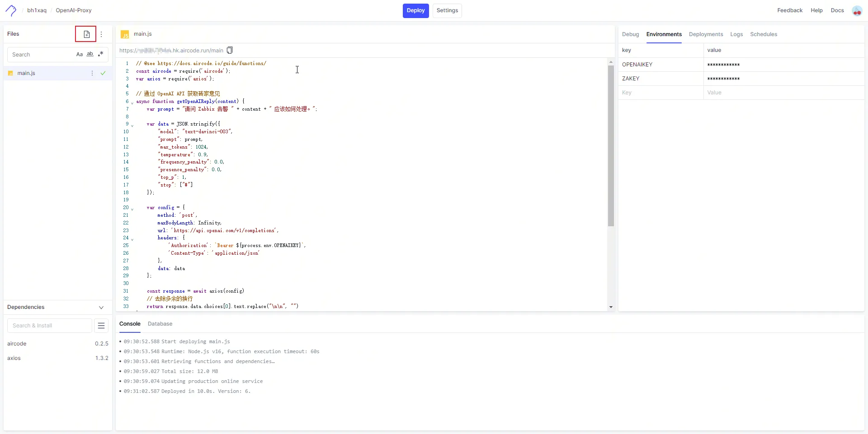This screenshot has width=868, height=434.
Task: Toggle regular expression search option
Action: point(100,54)
